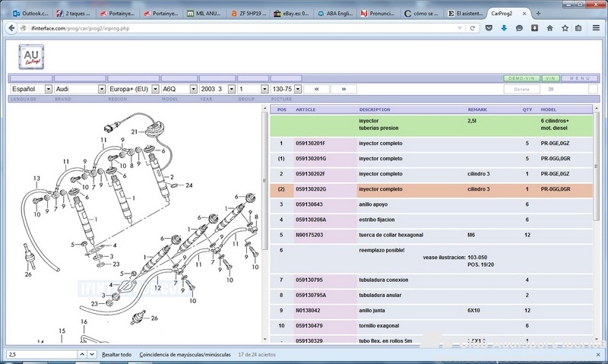Screen dimensions: 608x364
Task: Find next match arrow
Action: click(x=92, y=354)
